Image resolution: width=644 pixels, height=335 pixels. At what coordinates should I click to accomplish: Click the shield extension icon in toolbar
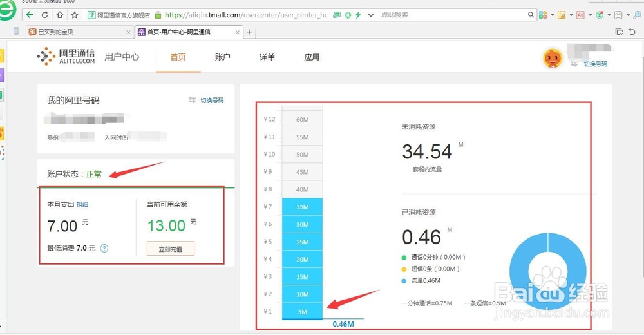600,15
